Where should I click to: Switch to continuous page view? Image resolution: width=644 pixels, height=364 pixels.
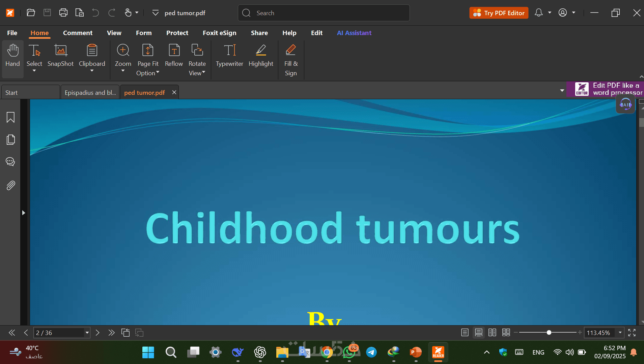pyautogui.click(x=479, y=333)
